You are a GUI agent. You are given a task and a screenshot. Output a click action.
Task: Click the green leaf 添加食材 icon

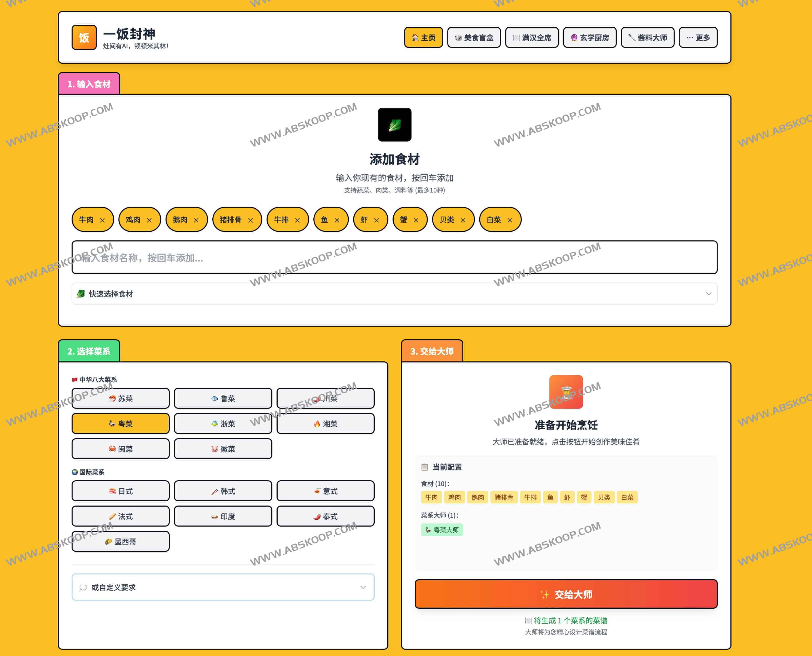pyautogui.click(x=394, y=125)
